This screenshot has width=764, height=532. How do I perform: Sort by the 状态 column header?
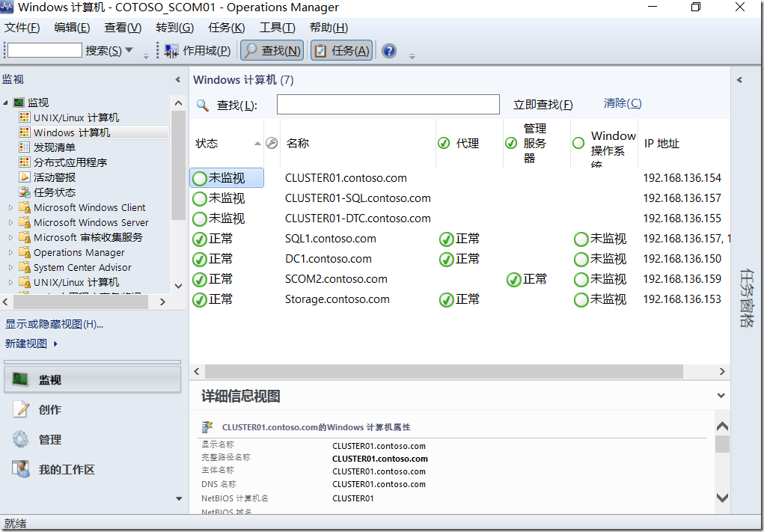click(227, 143)
